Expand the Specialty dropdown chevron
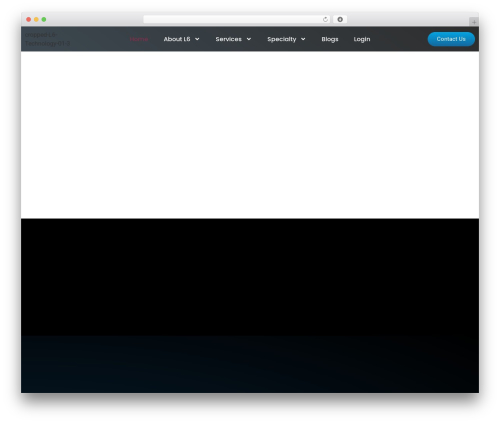The width and height of the screenshot is (500, 423). [x=303, y=39]
